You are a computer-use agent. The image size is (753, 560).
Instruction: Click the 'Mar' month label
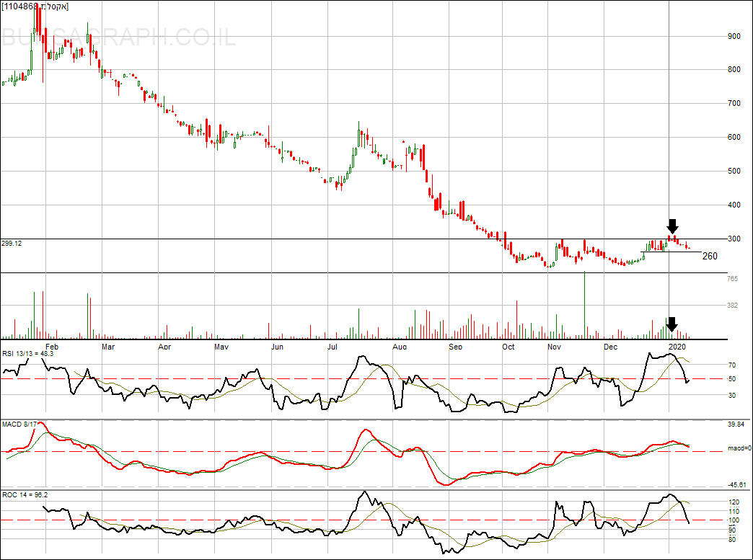tap(108, 347)
